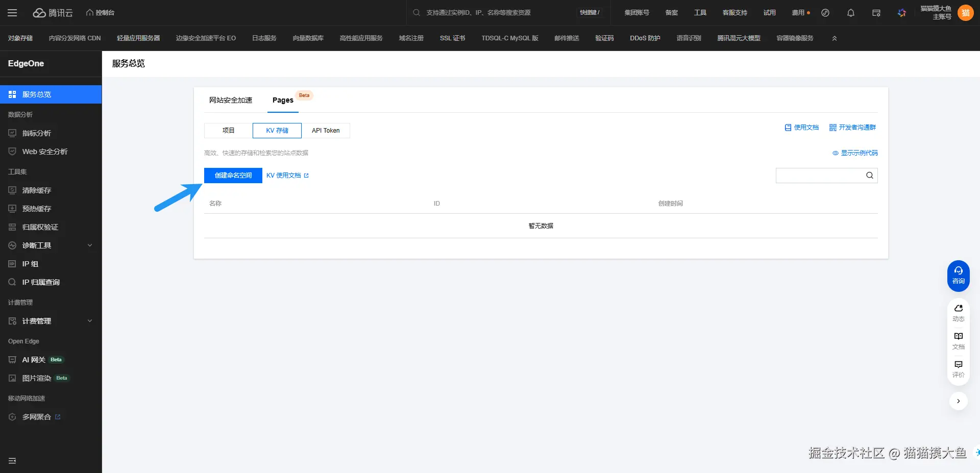Click the 指标分析 sidebar icon
The width and height of the screenshot is (980, 473).
tap(12, 133)
